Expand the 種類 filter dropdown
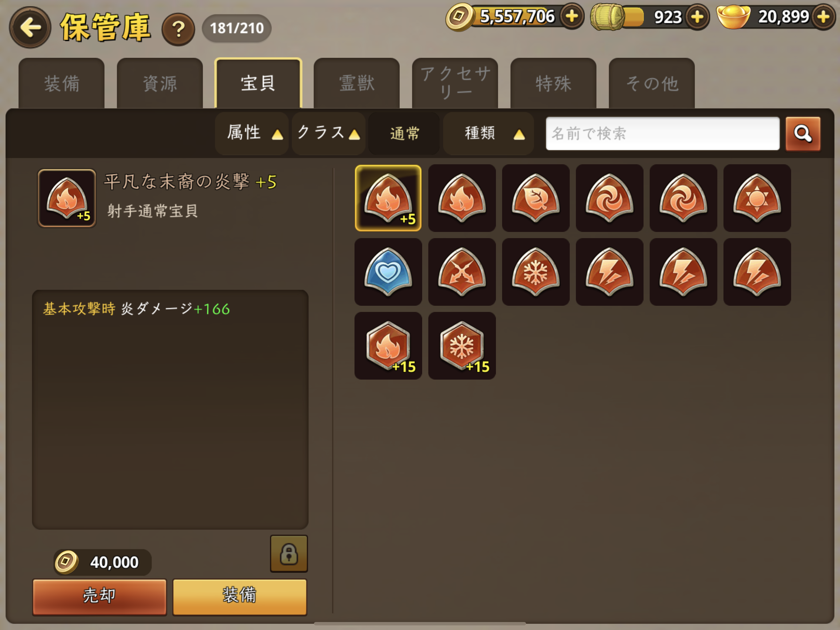 (x=488, y=134)
